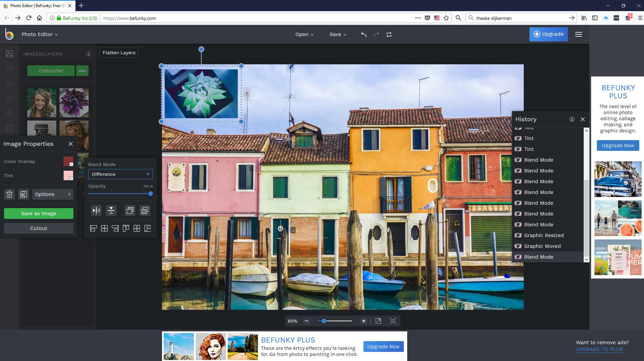This screenshot has height=361, width=644.
Task: Select the smiling woman thumbnail
Action: [x=42, y=103]
